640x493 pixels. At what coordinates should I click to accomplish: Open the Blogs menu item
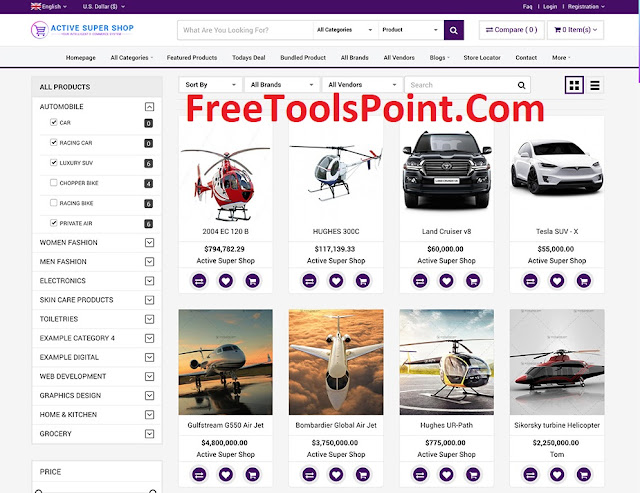click(439, 58)
